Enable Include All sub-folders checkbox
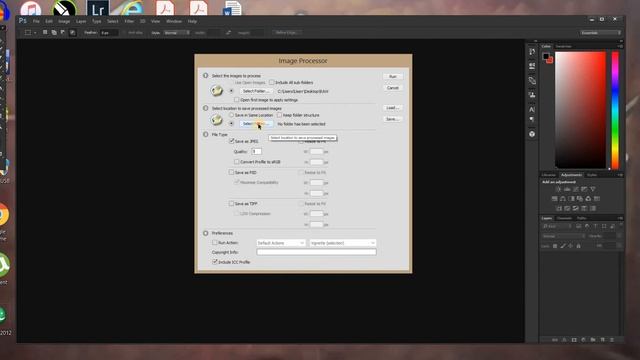This screenshot has height=360, width=640. (272, 82)
